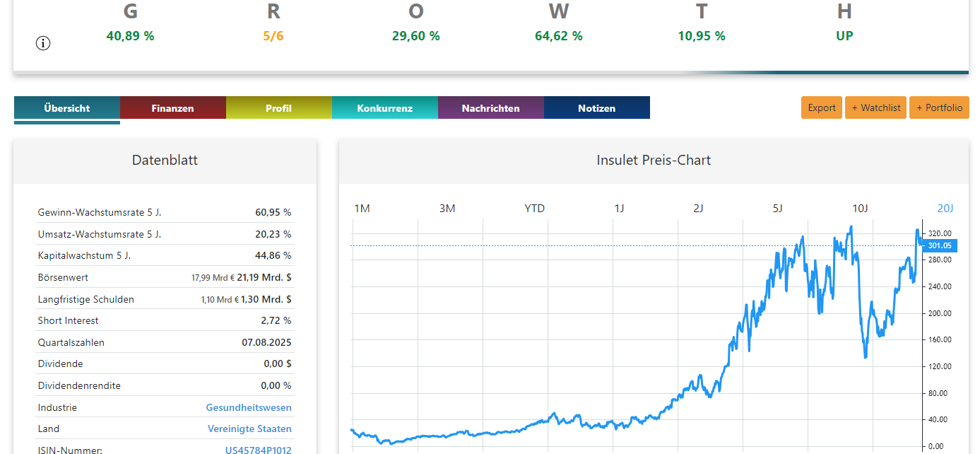Click the 160.00 axis label
This screenshot has width=980, height=454.
click(x=939, y=340)
